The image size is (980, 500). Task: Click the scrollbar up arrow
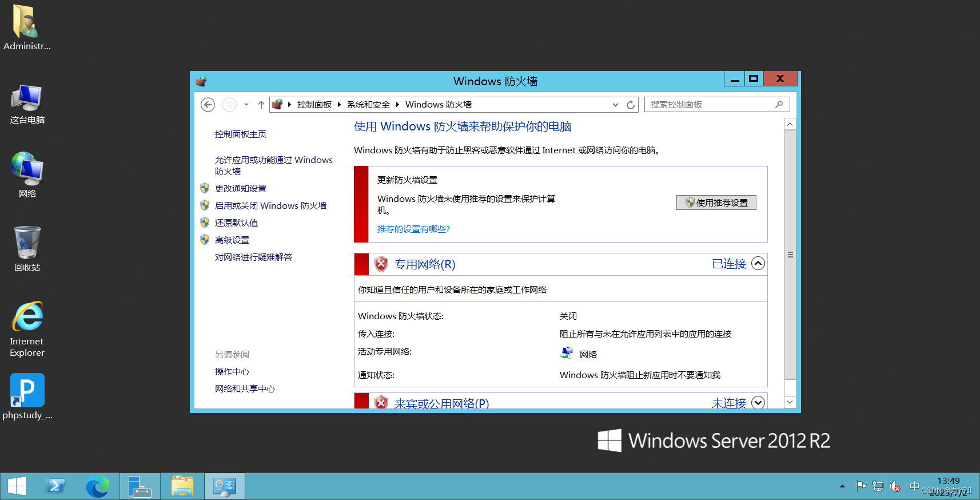click(790, 124)
